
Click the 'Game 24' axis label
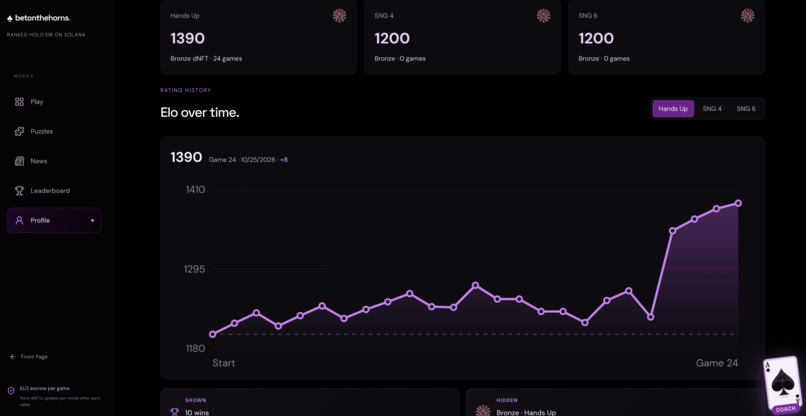click(x=717, y=363)
